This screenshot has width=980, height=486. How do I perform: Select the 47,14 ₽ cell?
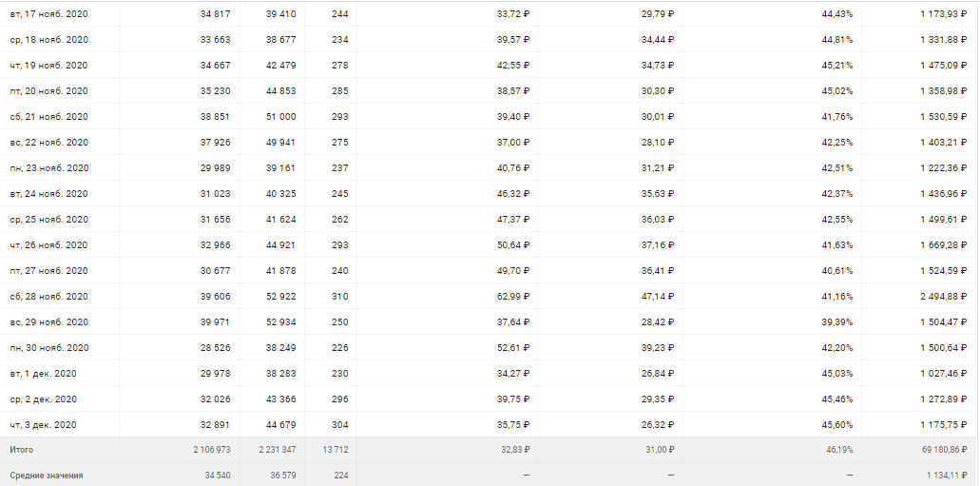[x=657, y=297]
